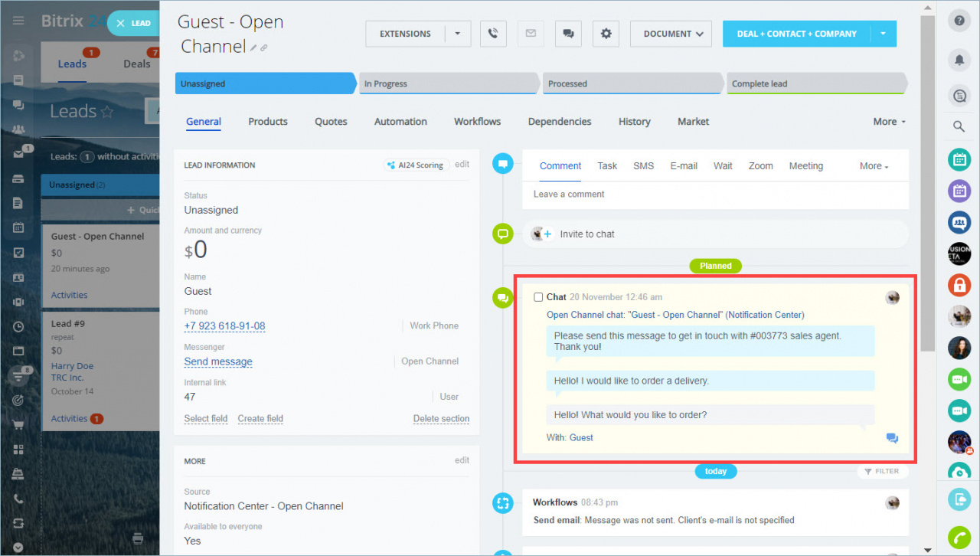Tick the Chat activity checkbox
This screenshot has height=556, width=980.
tap(538, 297)
